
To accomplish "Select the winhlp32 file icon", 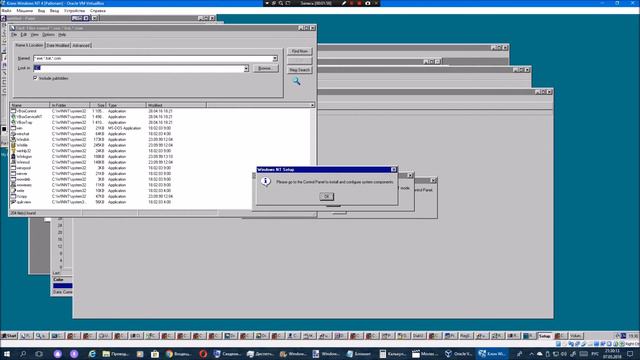I will [13, 151].
